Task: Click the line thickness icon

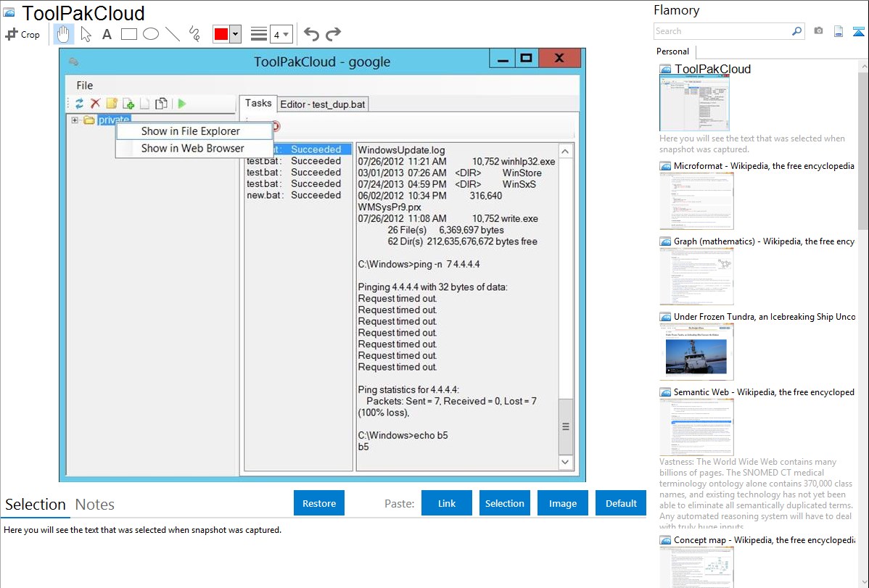Action: pos(259,34)
